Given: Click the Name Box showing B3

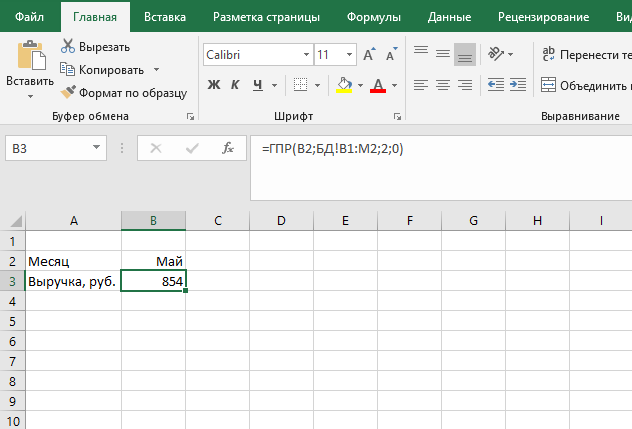Looking at the screenshot, I should coord(48,148).
